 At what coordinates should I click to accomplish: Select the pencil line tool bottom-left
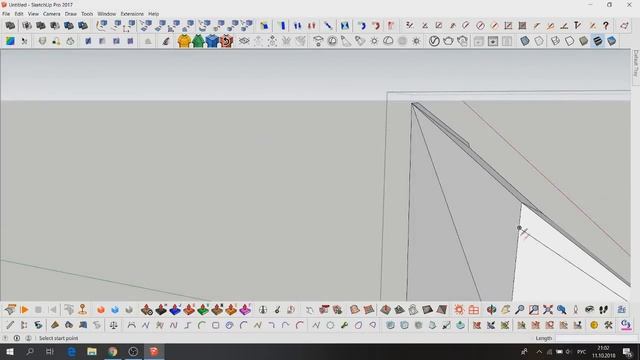[10, 325]
